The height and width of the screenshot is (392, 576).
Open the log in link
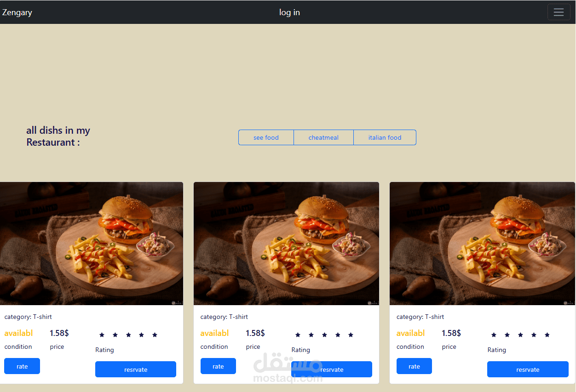coord(289,12)
